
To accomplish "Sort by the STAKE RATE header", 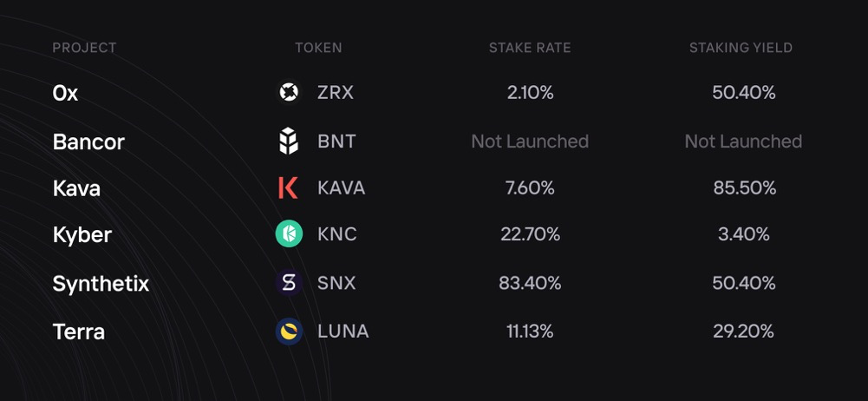I will (530, 48).
